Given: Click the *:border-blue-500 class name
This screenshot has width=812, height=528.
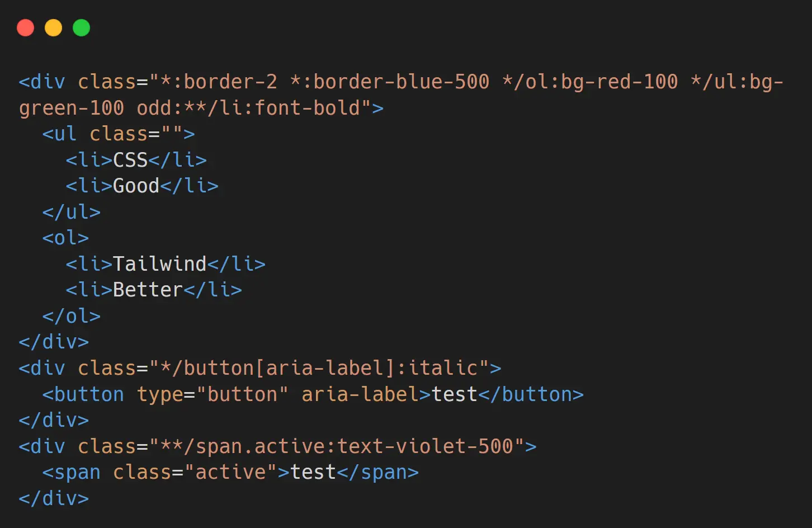Looking at the screenshot, I should coord(390,82).
